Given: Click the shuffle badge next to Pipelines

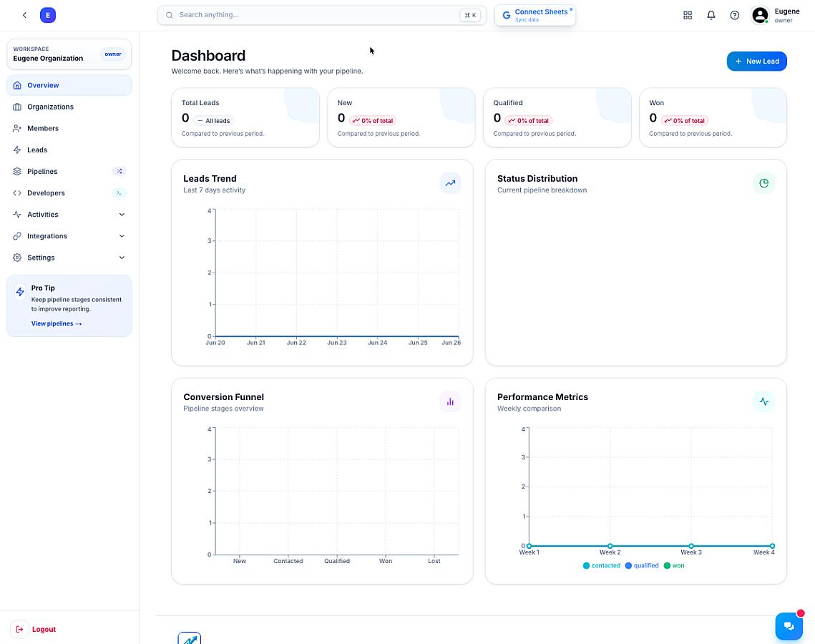Looking at the screenshot, I should coord(119,171).
